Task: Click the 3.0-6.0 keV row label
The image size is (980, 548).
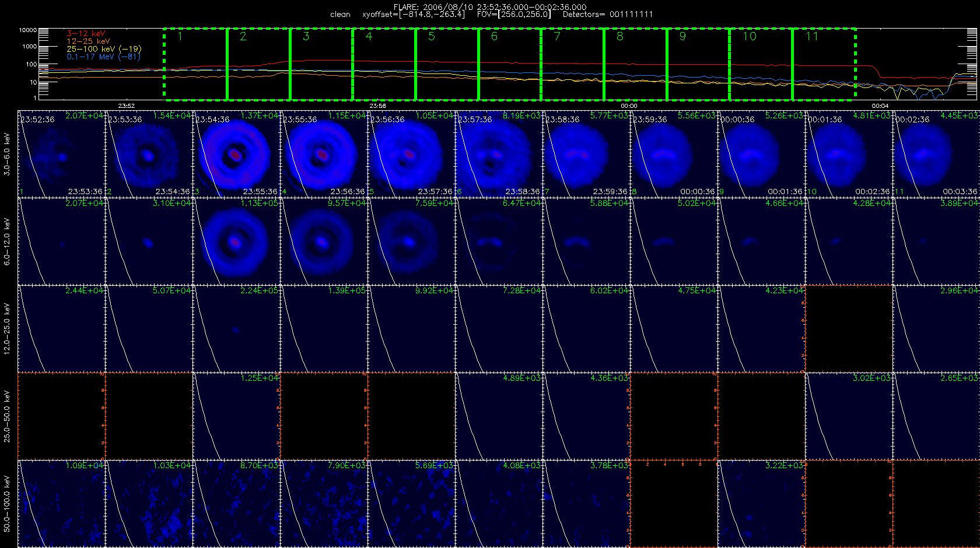Action: click(7, 154)
